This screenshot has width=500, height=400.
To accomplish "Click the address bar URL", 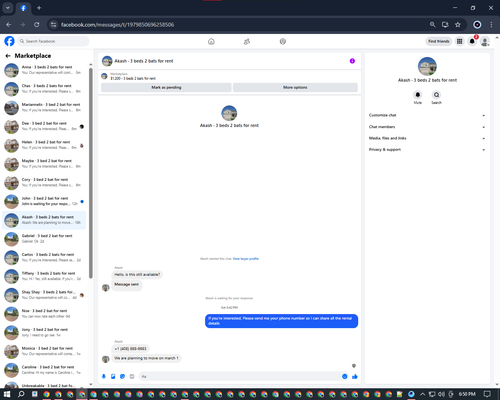I will [117, 25].
